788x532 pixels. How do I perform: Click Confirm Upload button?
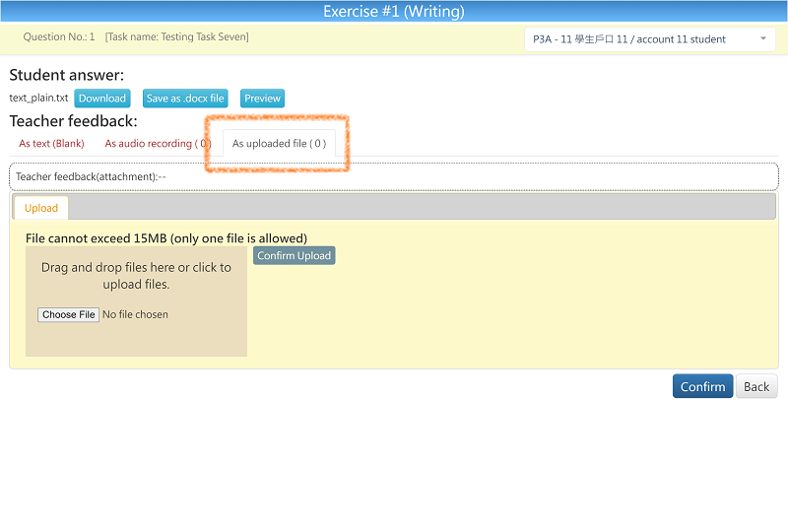pos(294,255)
